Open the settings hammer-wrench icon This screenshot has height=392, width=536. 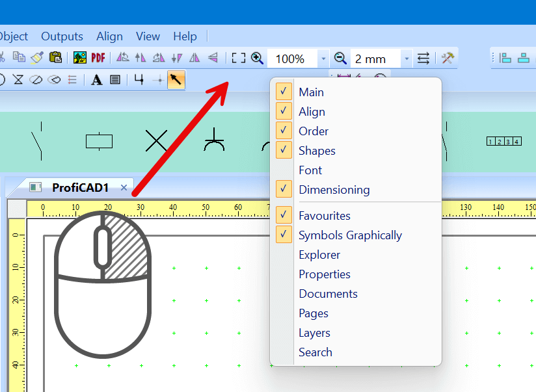click(x=448, y=58)
